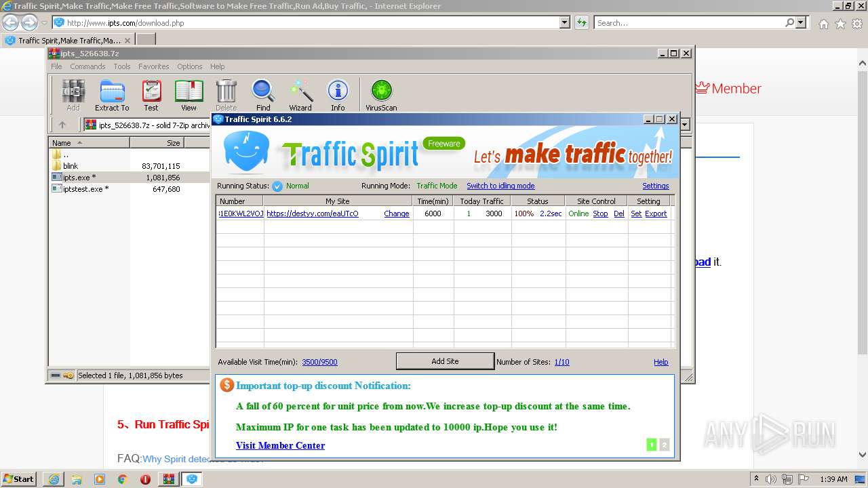Launch the Wizard tool in WinRAR
This screenshot has width=868, height=488.
pyautogui.click(x=300, y=95)
